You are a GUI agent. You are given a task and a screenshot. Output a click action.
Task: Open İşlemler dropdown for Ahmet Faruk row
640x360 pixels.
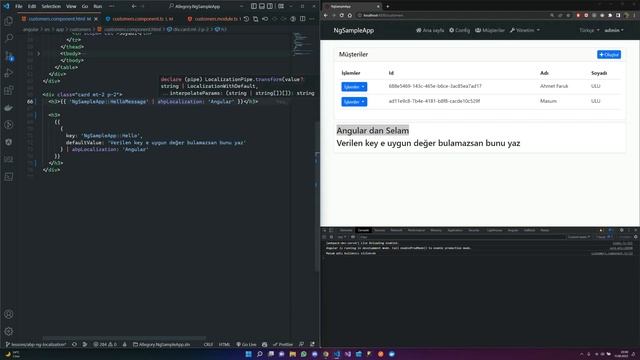(x=354, y=87)
